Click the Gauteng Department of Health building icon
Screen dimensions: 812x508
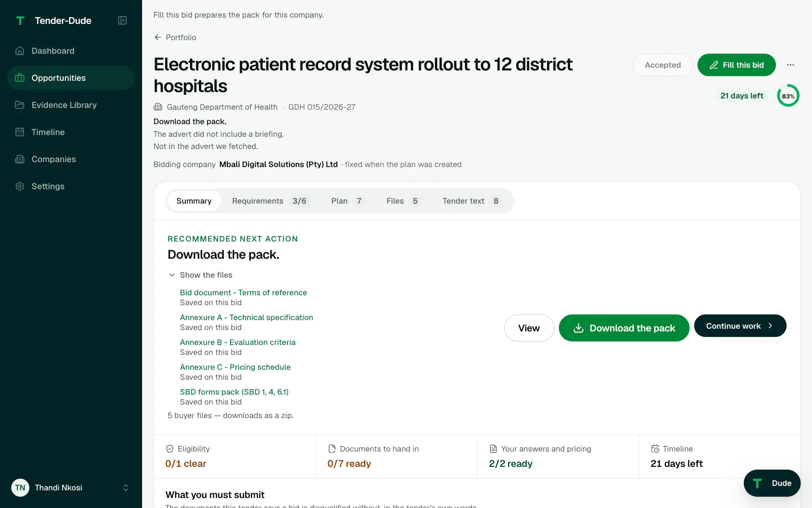coord(158,107)
